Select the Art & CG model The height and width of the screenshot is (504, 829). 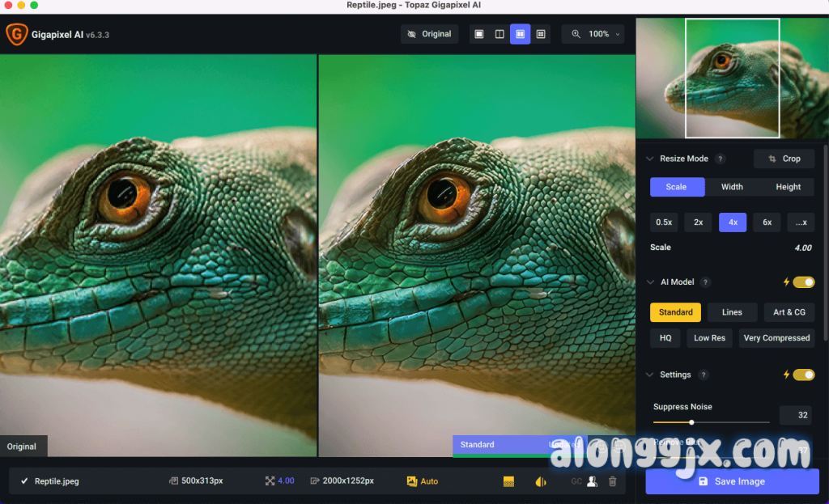click(x=789, y=312)
